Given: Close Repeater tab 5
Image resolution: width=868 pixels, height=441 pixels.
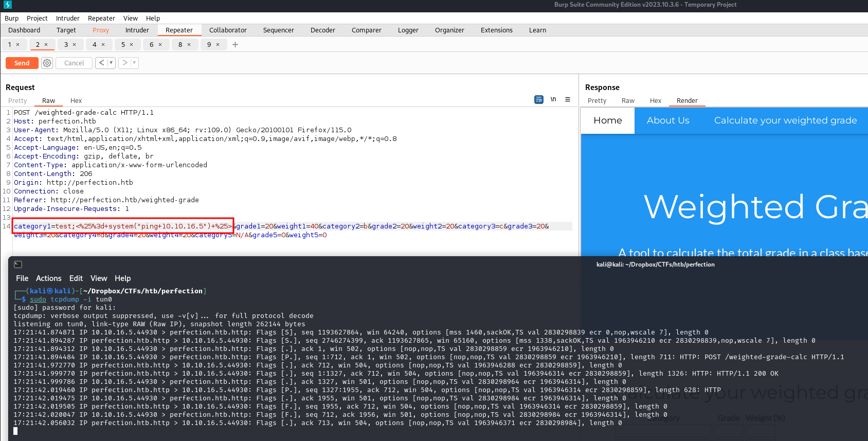Looking at the screenshot, I should point(132,45).
